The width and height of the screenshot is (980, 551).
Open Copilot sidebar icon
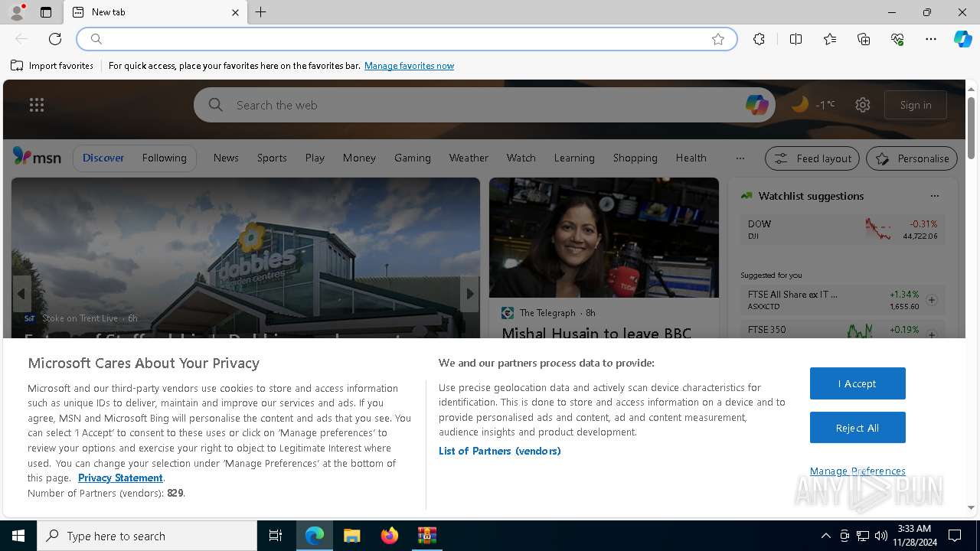click(962, 39)
